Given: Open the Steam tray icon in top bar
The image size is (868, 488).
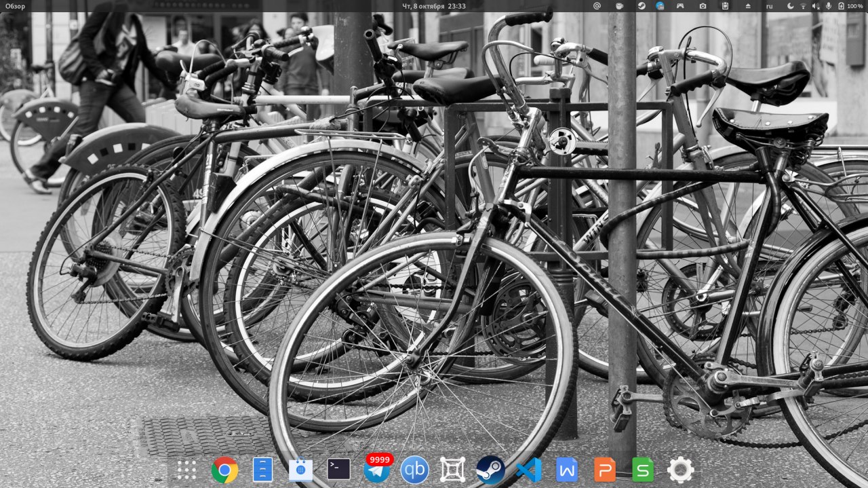Looking at the screenshot, I should 641,6.
